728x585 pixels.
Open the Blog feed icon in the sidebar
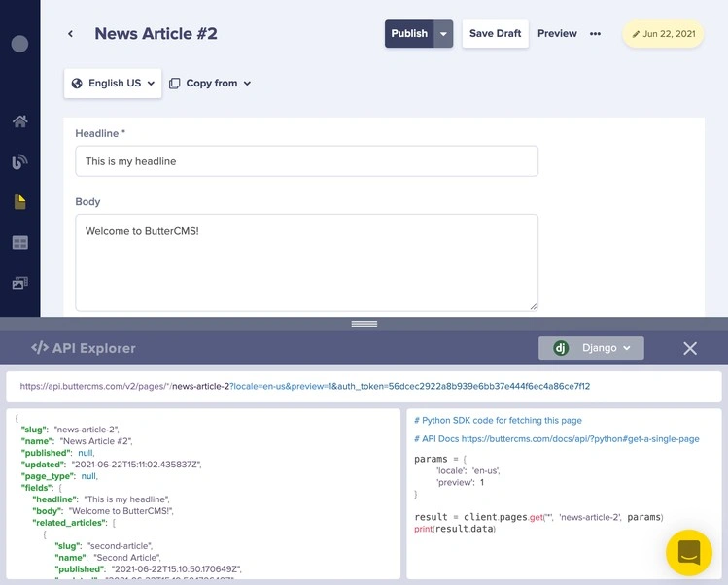19,161
